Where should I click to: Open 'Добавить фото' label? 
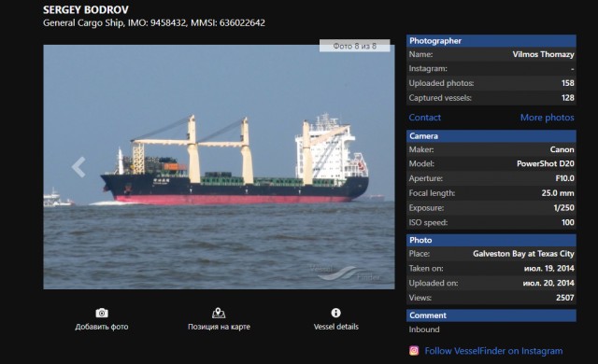[102, 327]
